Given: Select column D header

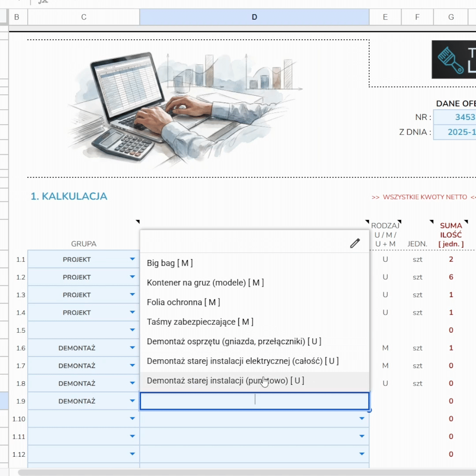Looking at the screenshot, I should pos(254,17).
